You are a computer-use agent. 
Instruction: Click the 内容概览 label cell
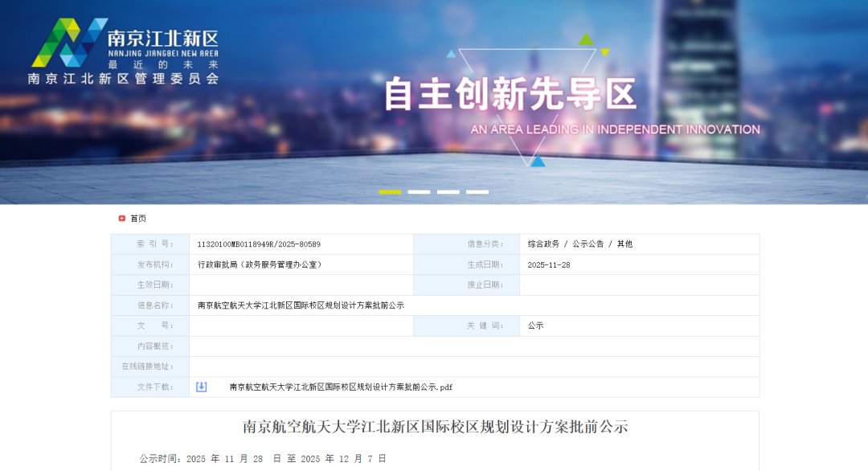pyautogui.click(x=150, y=346)
